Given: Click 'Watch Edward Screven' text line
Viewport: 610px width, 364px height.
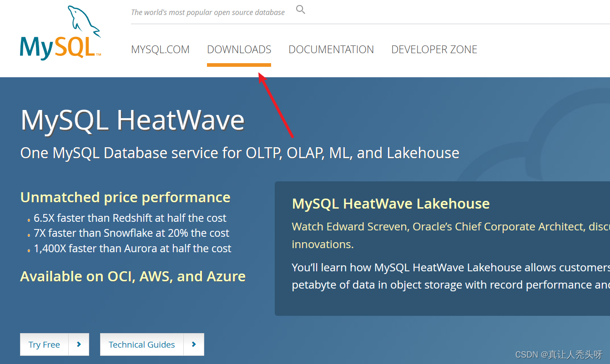Looking at the screenshot, I should pos(451,227).
